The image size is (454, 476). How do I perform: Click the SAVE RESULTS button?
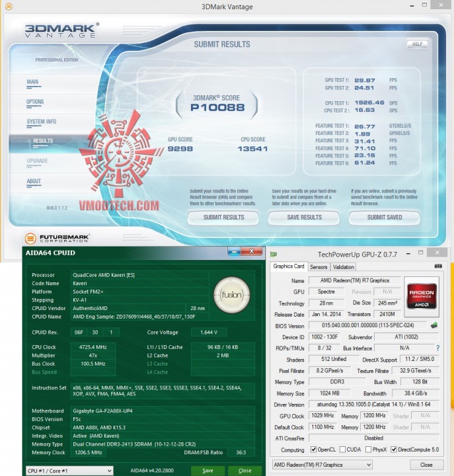(304, 218)
